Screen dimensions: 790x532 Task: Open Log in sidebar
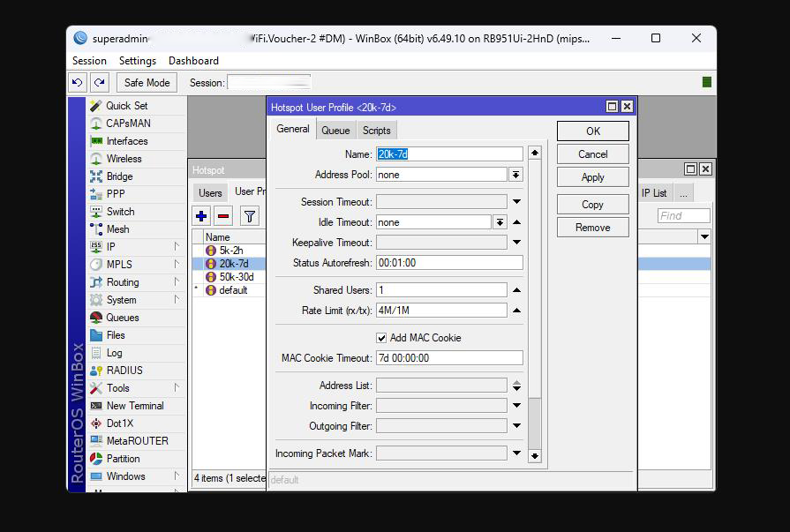136,353
